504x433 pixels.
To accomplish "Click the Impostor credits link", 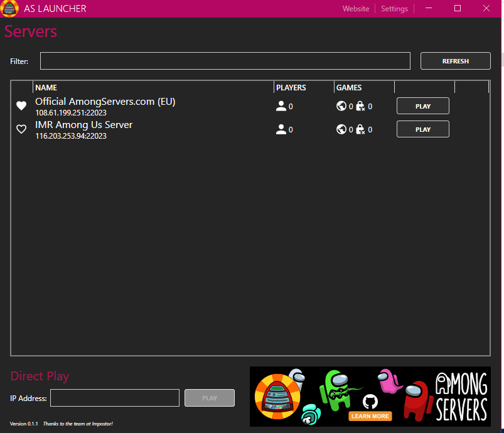I will pos(78,424).
